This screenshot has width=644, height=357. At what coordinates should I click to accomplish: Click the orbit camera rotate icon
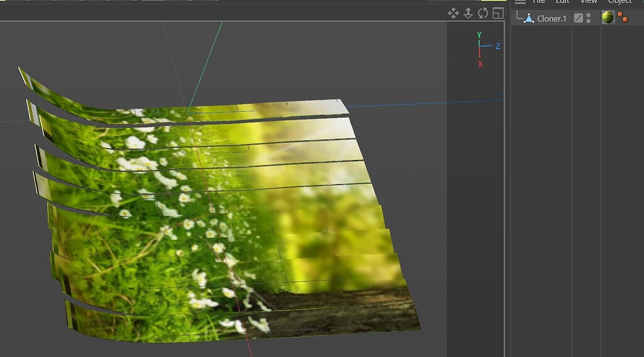point(483,13)
